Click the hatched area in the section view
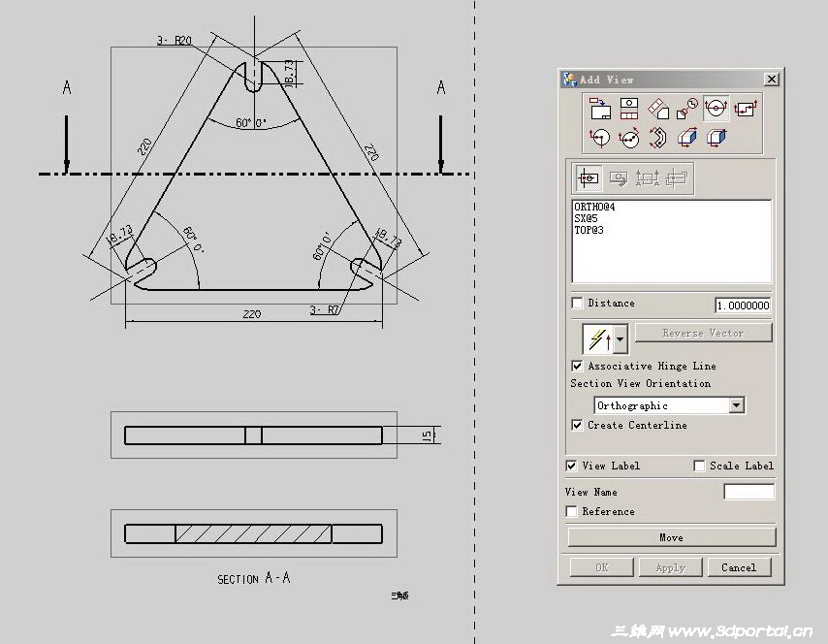This screenshot has width=828, height=644. 253,533
